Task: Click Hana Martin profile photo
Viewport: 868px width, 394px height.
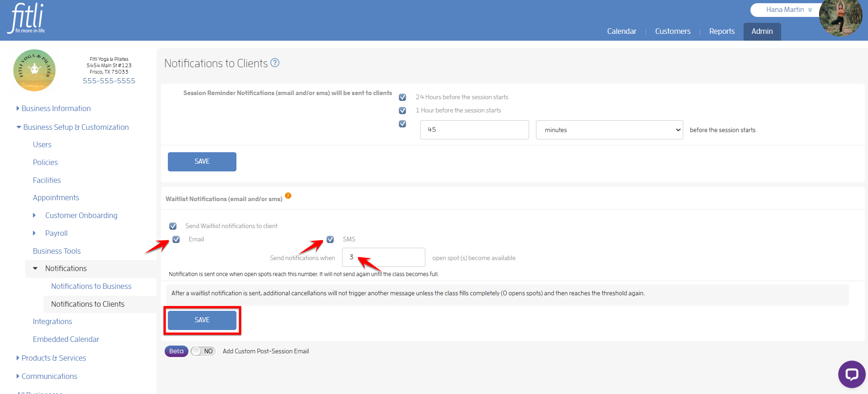Action: click(841, 17)
